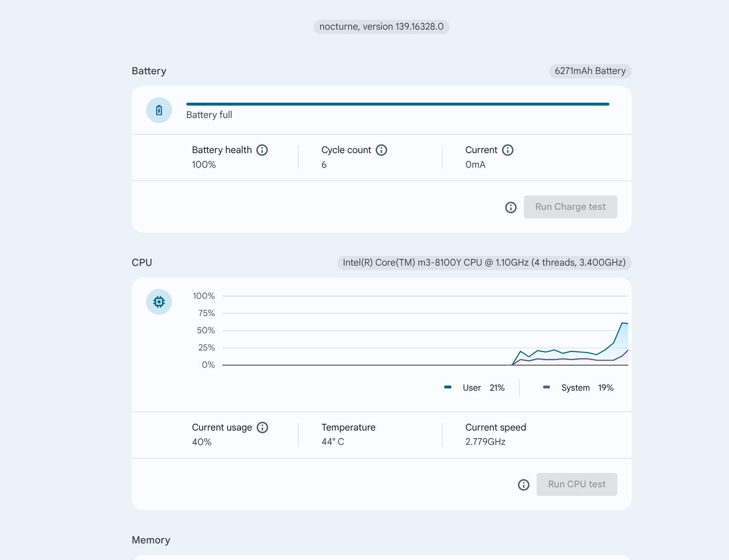
Task: Start the Run CPU test button
Action: coord(576,484)
